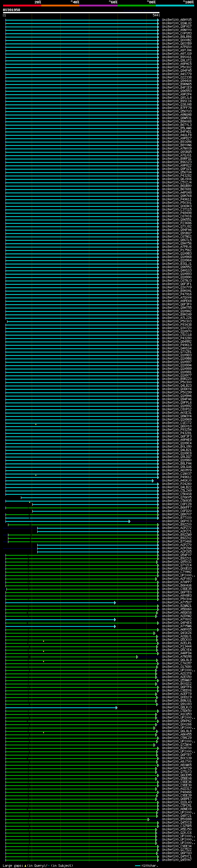Select the UniRef100_A9TJG9 label

tap(176, 54)
